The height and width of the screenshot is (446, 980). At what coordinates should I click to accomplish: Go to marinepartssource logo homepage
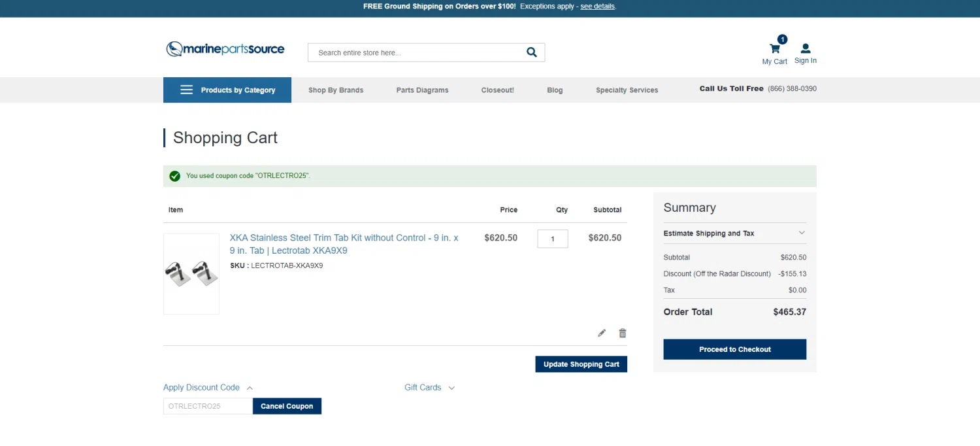(x=225, y=49)
